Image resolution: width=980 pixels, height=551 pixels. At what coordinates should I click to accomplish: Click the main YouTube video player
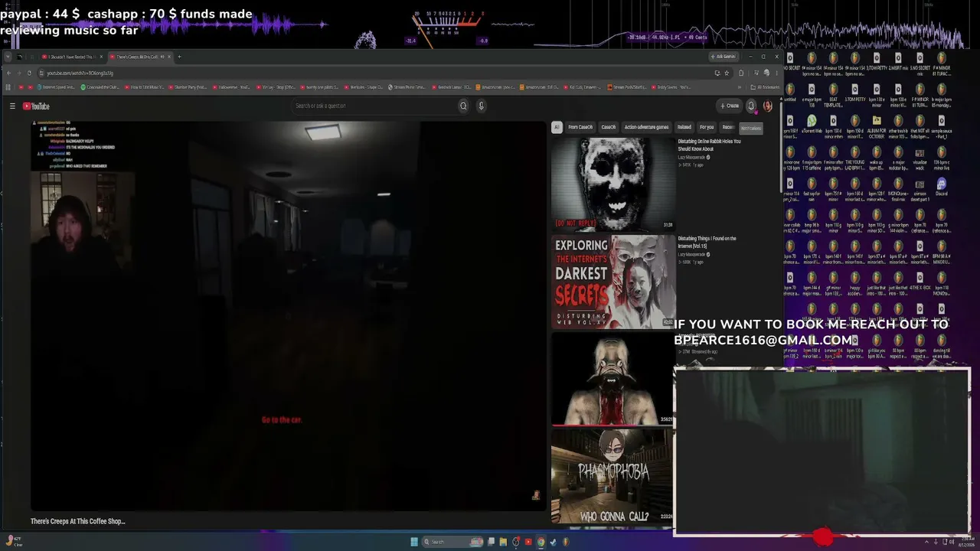tap(287, 315)
